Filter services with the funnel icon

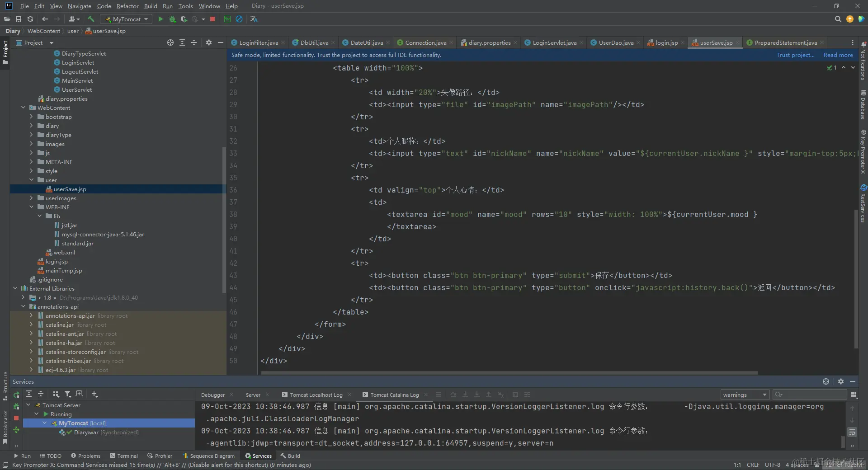click(67, 394)
